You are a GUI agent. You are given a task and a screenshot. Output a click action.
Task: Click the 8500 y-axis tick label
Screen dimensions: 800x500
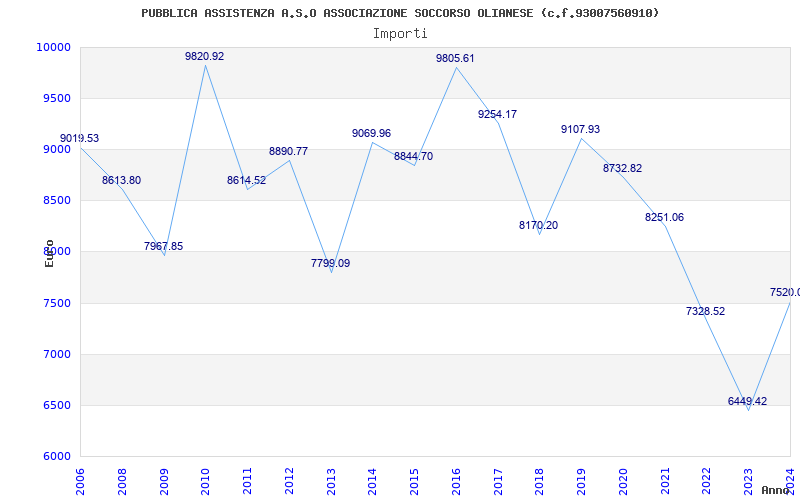pyautogui.click(x=56, y=201)
